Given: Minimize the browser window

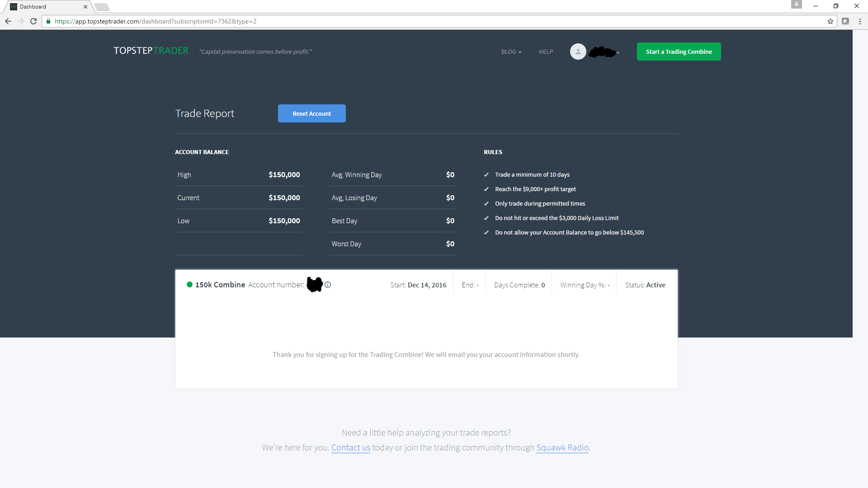Looking at the screenshot, I should click(x=816, y=6).
